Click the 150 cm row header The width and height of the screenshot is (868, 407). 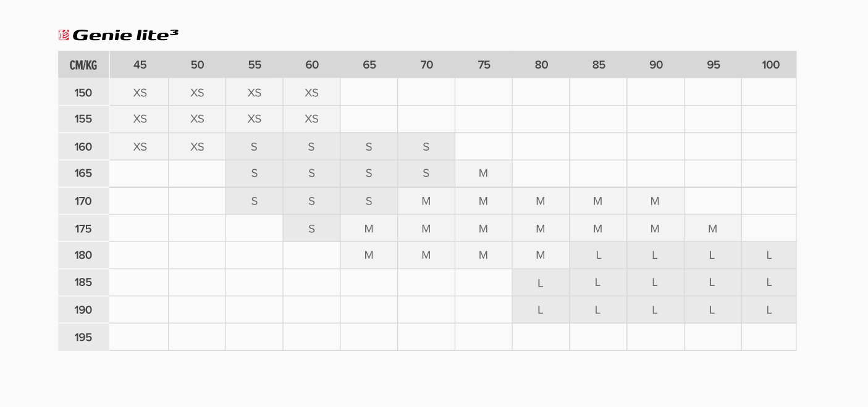(83, 93)
